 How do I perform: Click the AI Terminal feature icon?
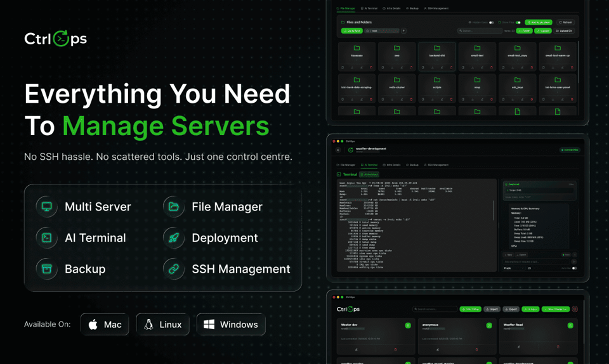tap(46, 238)
